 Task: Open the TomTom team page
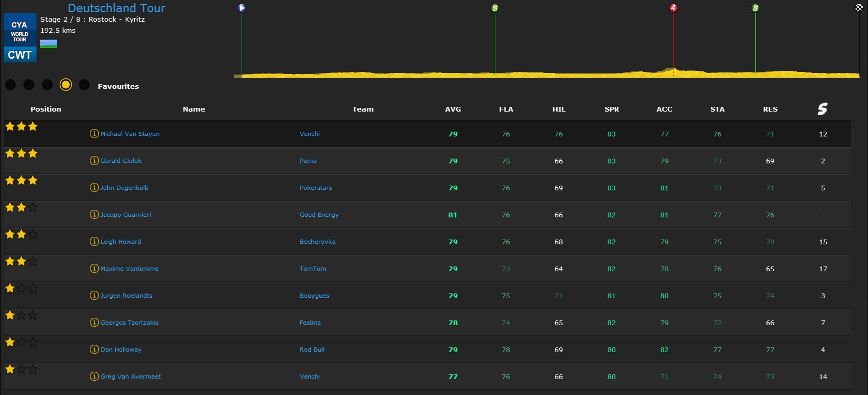tap(313, 269)
